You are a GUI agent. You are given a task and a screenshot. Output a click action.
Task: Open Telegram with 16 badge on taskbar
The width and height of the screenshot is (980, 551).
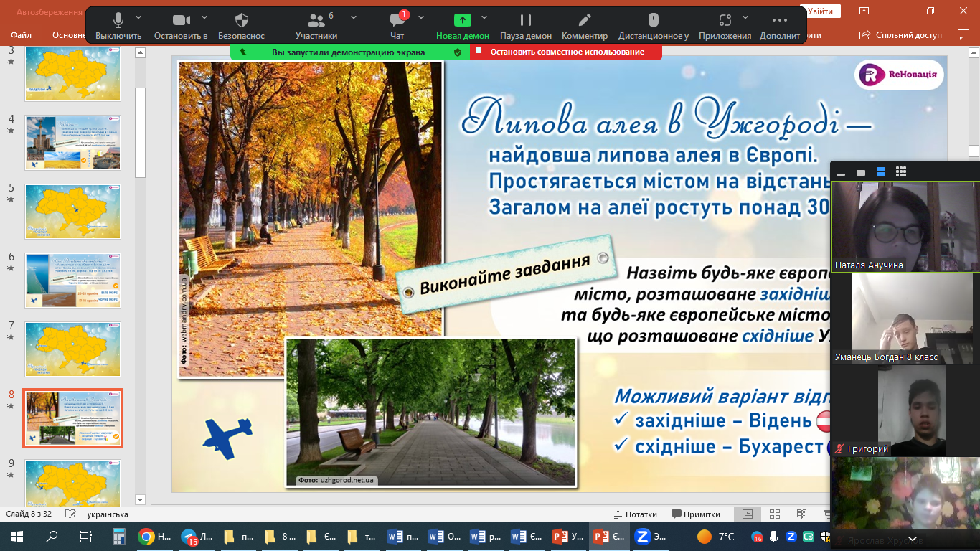[x=197, y=537]
